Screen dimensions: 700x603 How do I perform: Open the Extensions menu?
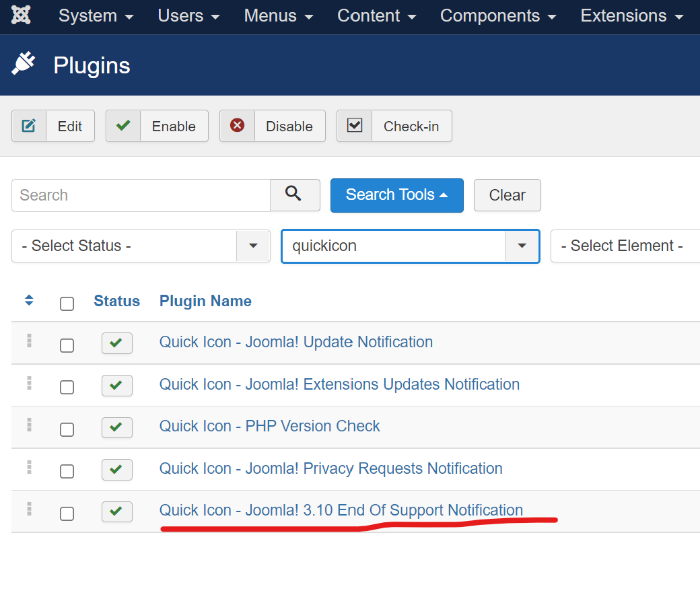[x=632, y=16]
